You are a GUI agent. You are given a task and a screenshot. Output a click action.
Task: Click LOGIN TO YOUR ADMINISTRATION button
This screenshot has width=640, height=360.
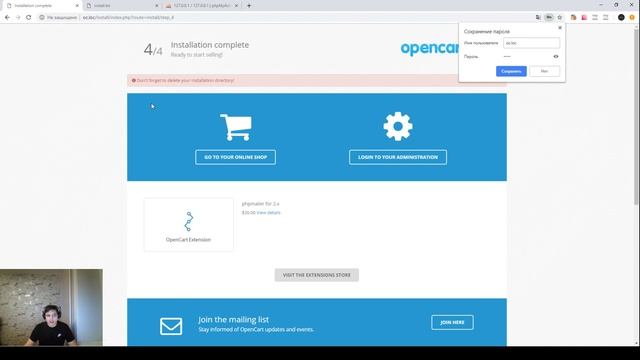coord(398,157)
